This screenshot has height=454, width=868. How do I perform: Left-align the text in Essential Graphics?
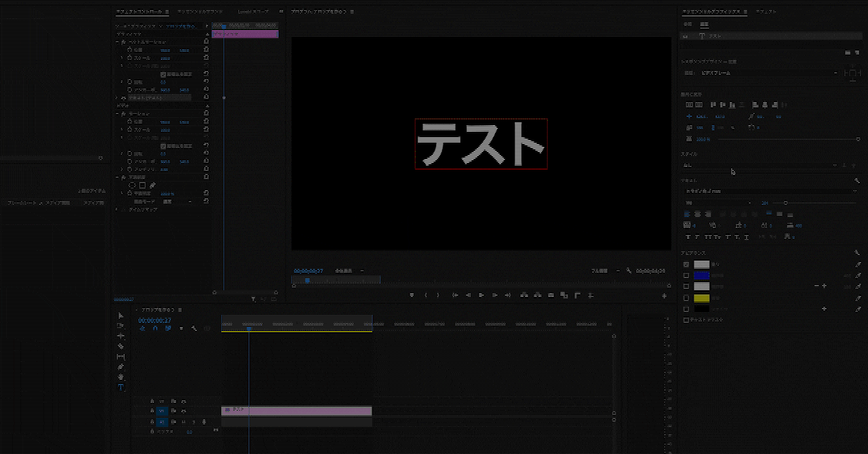[x=686, y=213]
